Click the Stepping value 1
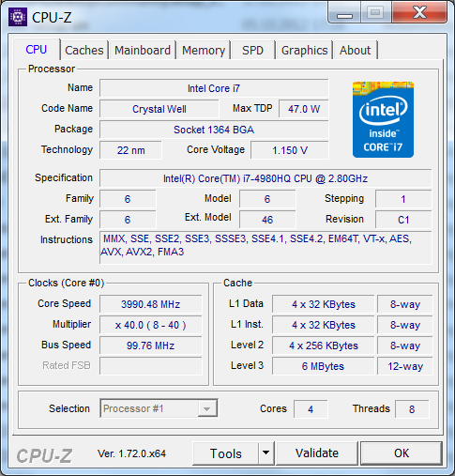 coord(403,199)
